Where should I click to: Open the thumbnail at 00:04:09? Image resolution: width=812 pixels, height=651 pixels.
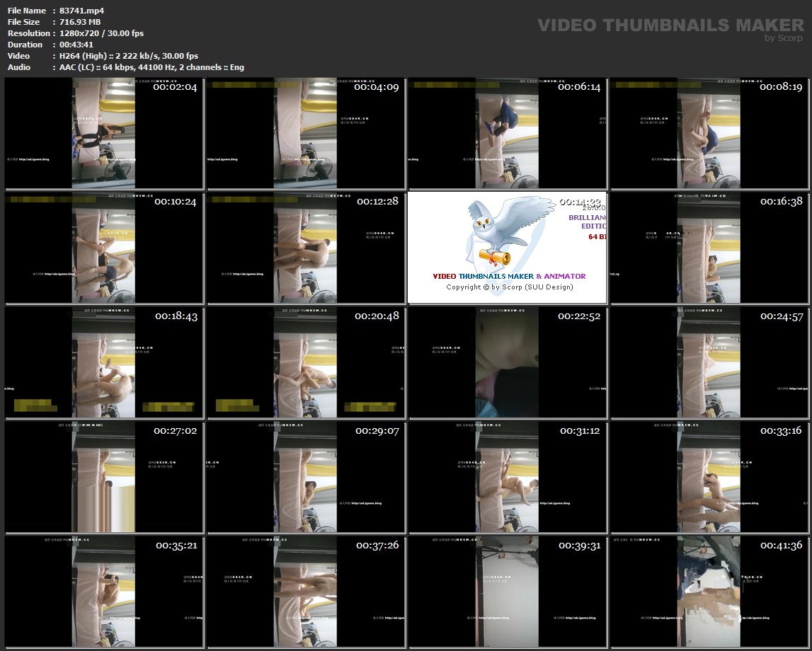[x=306, y=134]
